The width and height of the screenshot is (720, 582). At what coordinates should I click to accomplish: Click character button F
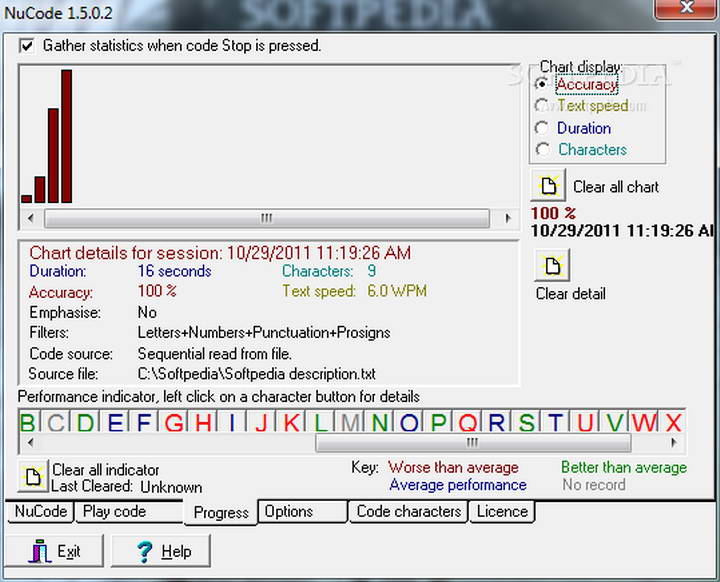point(144,421)
